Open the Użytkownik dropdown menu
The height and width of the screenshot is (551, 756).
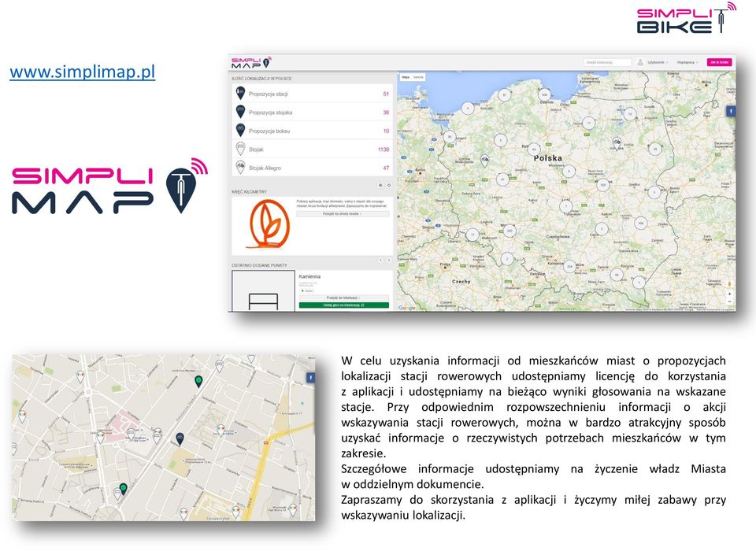pyautogui.click(x=657, y=63)
